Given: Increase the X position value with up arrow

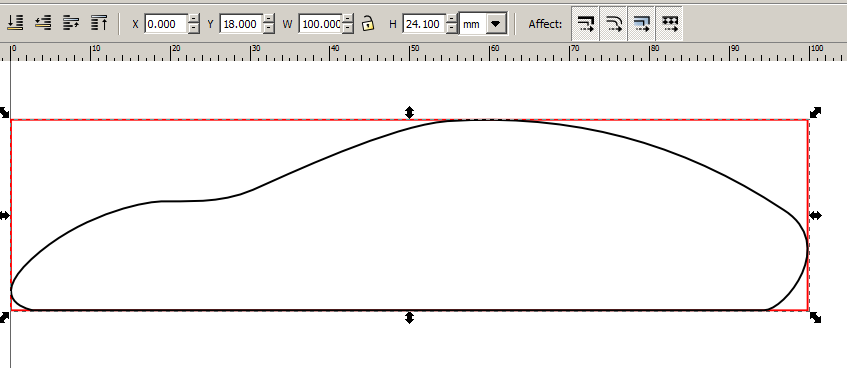Looking at the screenshot, I should (194, 19).
